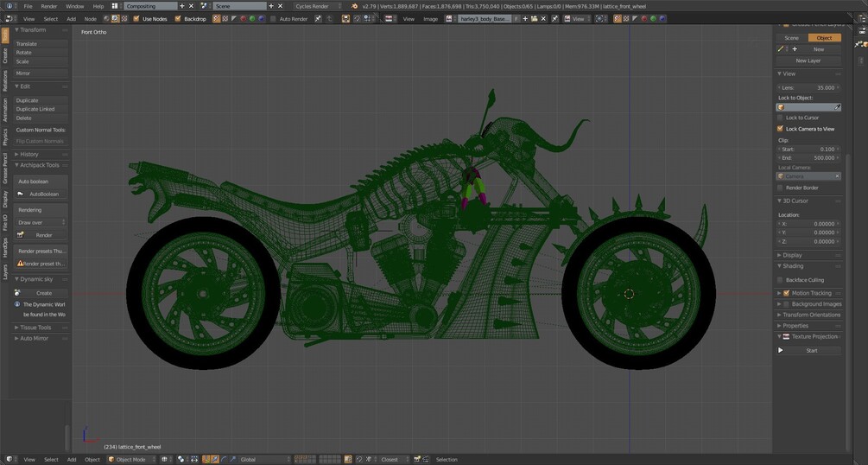Click the Blender logo info editor icon
Screen dimensions: 868x465
[8, 6]
